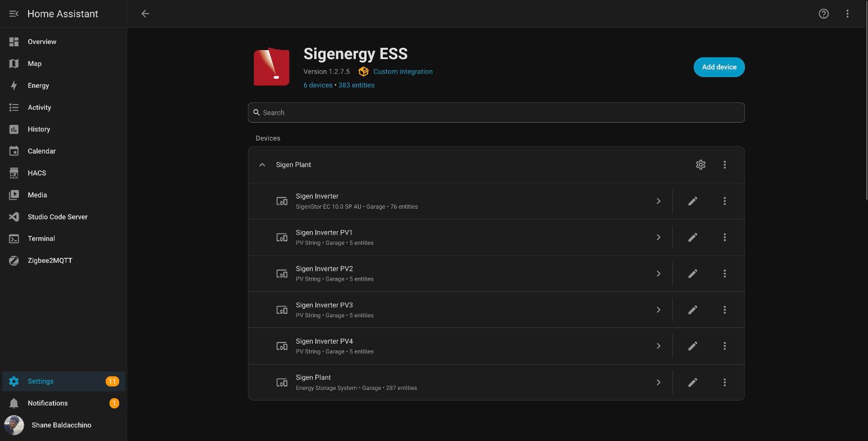Open more options for Sigen Inverter PV2
Screen dimensions: 868x441
[725, 273]
